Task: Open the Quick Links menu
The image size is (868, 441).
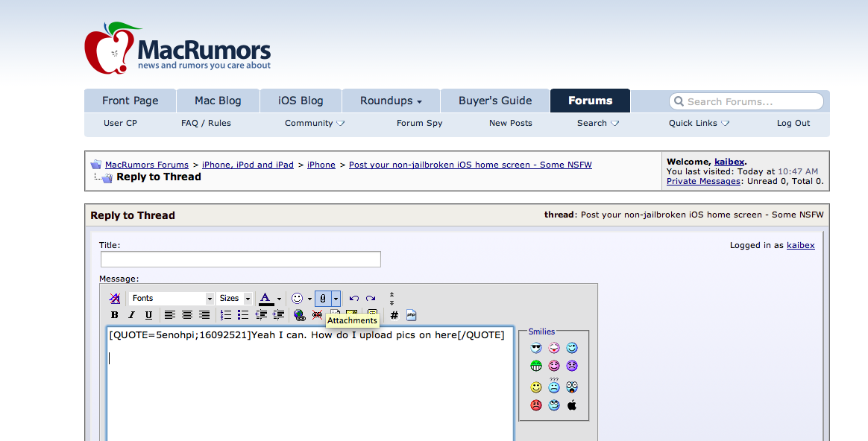Action: click(699, 123)
